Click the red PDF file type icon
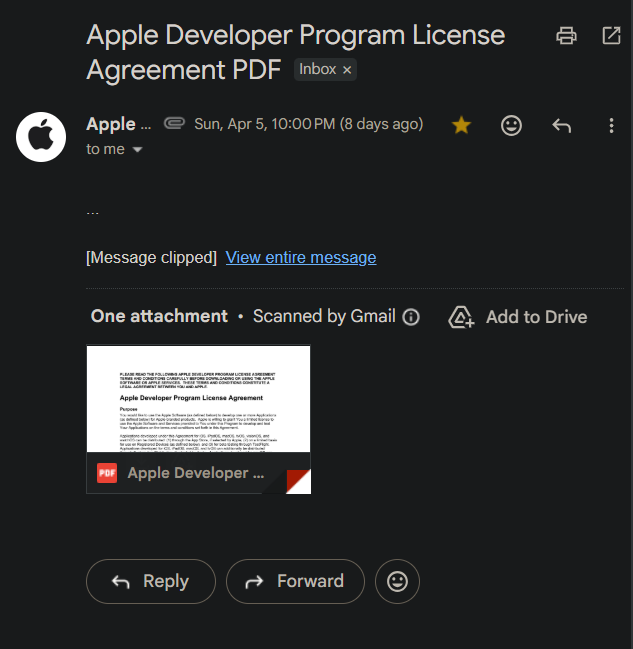 click(107, 473)
